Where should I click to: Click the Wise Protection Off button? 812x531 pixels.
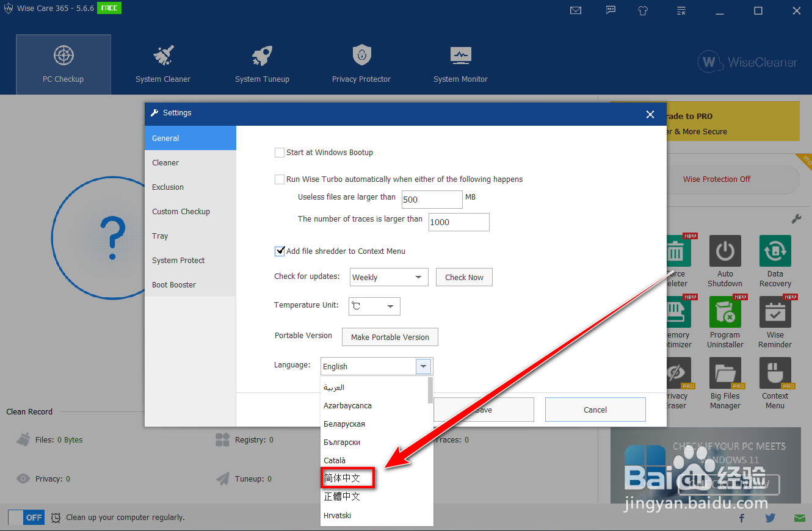tap(717, 179)
